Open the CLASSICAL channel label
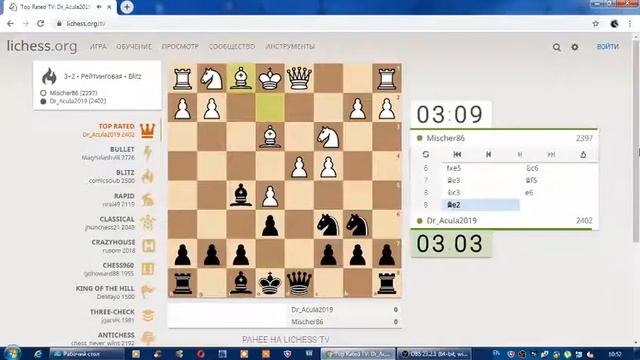 pos(117,219)
